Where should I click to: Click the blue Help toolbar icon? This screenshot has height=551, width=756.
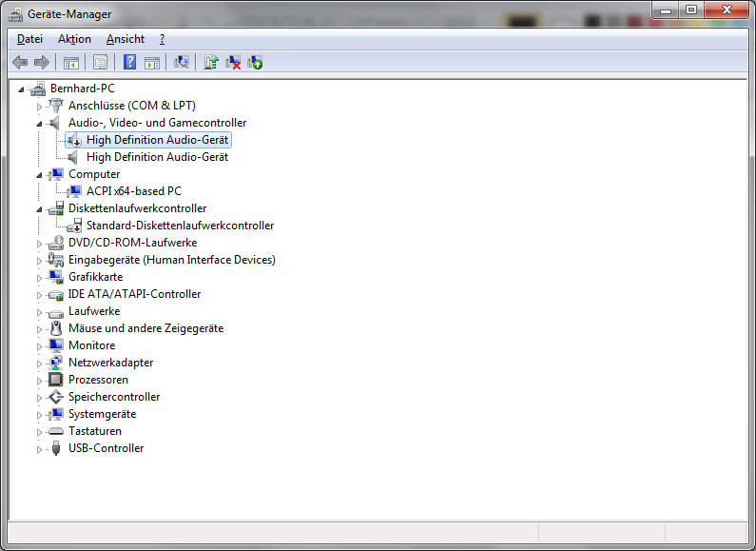pos(130,62)
